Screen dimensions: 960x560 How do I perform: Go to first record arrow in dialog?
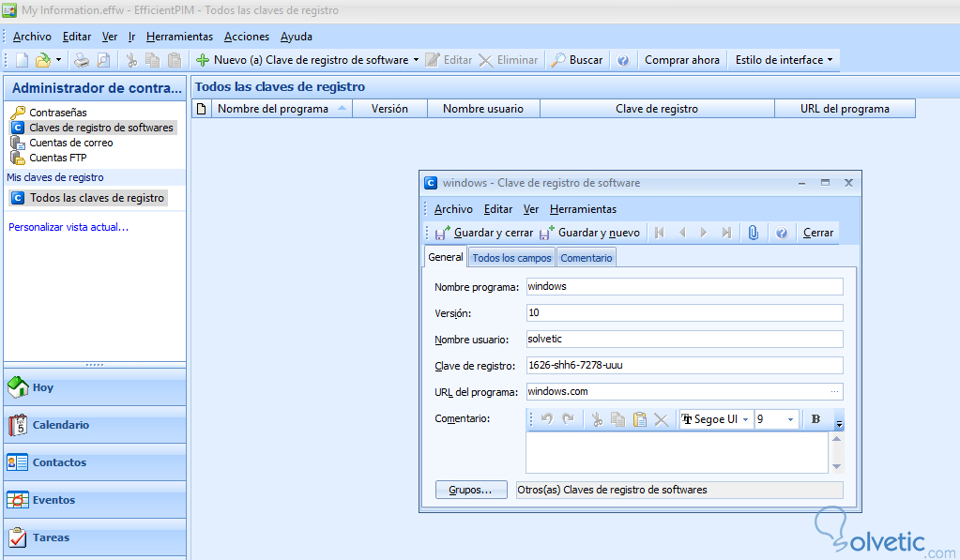[660, 233]
